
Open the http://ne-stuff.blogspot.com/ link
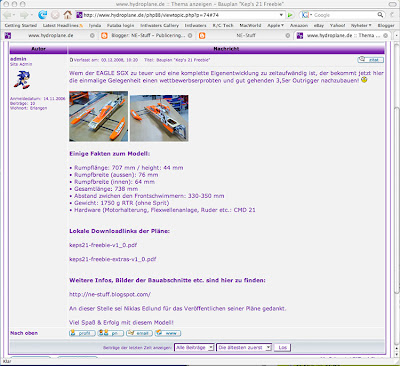[x=110, y=294]
